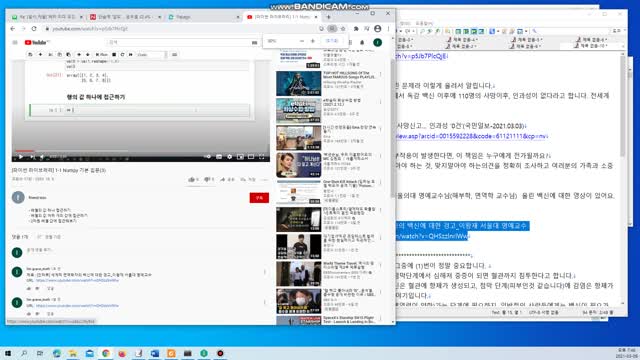
Task: Go to the YouTube home logo
Action: click(37, 42)
